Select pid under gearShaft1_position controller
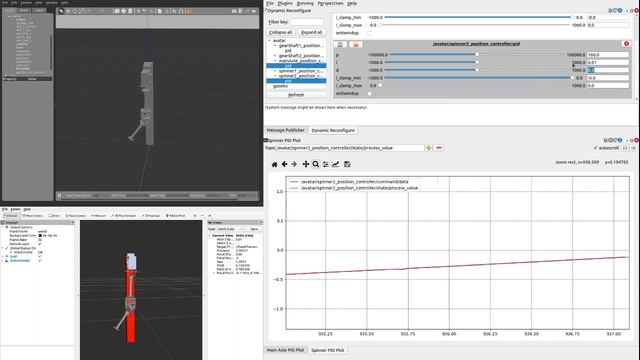640x360 pixels. click(288, 51)
